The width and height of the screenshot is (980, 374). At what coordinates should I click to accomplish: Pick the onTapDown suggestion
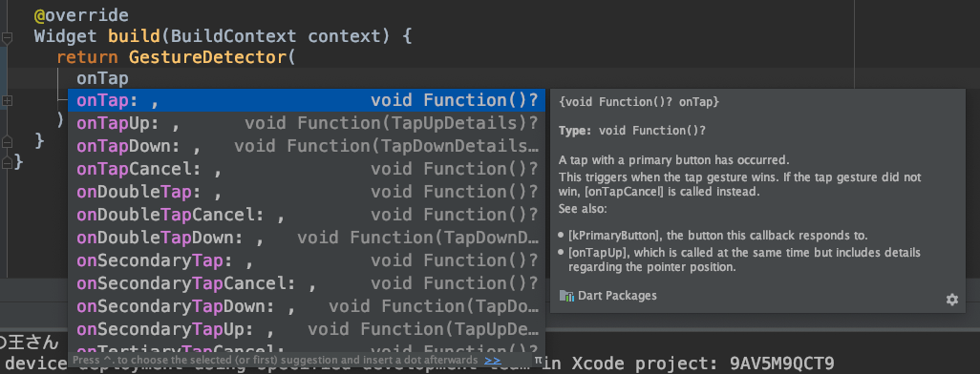tap(307, 146)
